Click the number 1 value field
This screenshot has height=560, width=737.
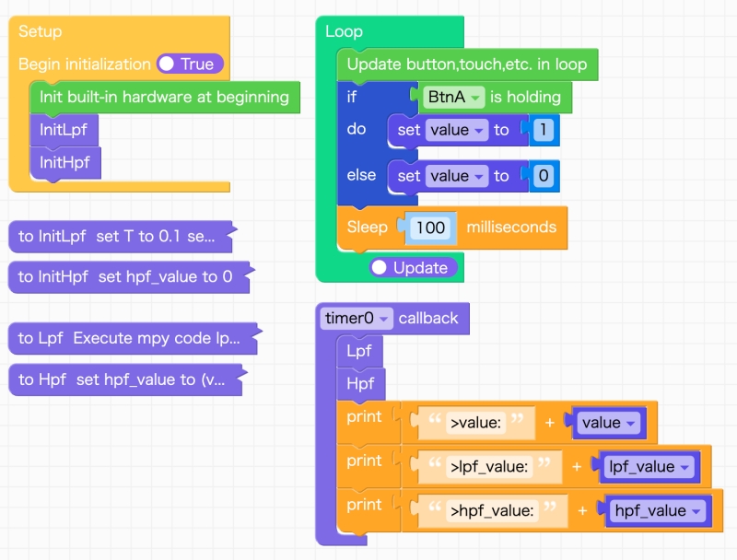(x=544, y=130)
